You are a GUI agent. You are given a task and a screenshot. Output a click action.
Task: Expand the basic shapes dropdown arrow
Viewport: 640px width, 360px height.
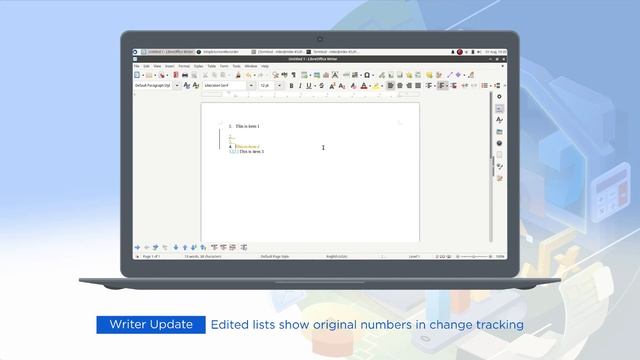464,75
